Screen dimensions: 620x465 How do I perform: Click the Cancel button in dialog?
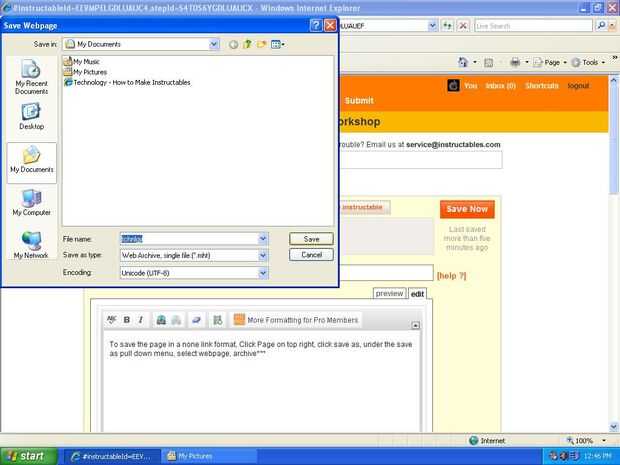point(311,255)
